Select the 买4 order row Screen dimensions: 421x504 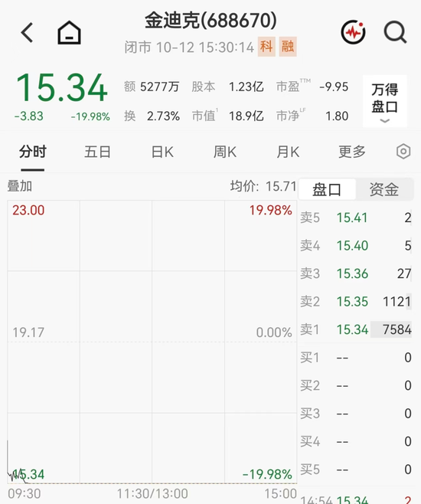pyautogui.click(x=356, y=441)
